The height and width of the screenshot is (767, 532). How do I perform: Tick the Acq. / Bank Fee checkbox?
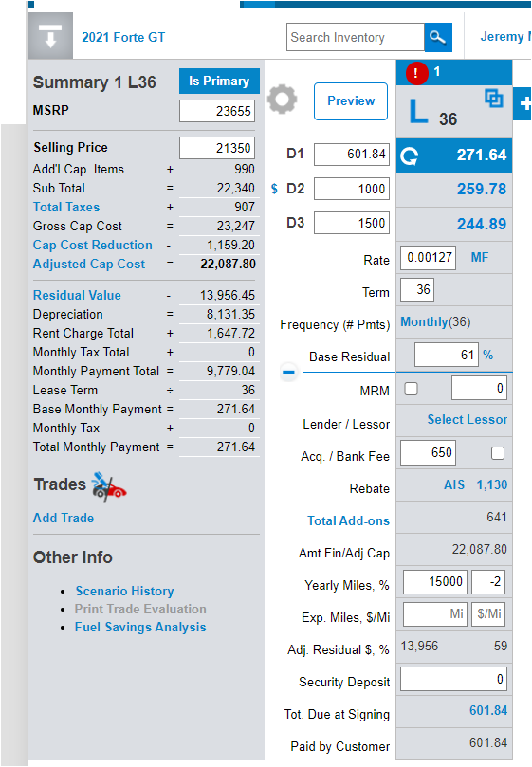[x=498, y=453]
